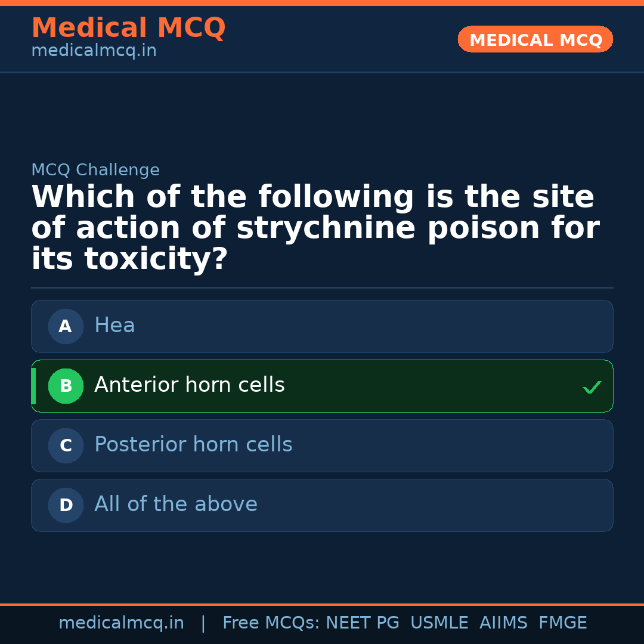Select the circular D badge icon
Screen dimensions: 644x644
click(66, 505)
